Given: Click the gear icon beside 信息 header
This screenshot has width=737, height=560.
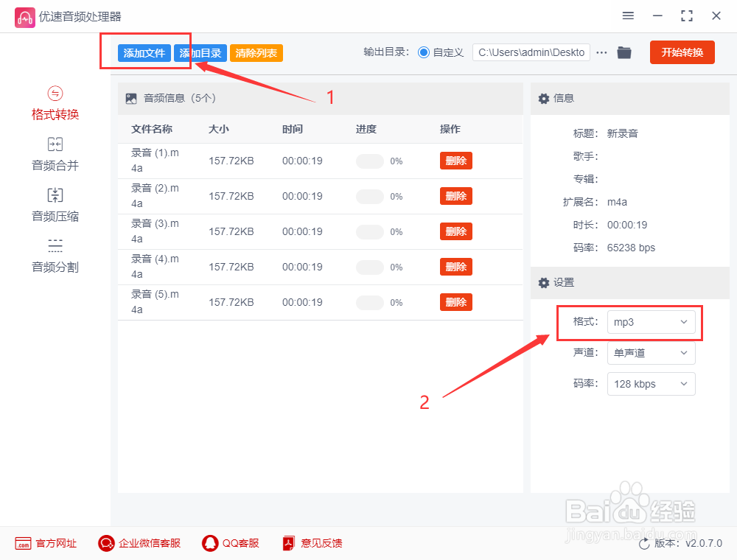Looking at the screenshot, I should (x=544, y=99).
